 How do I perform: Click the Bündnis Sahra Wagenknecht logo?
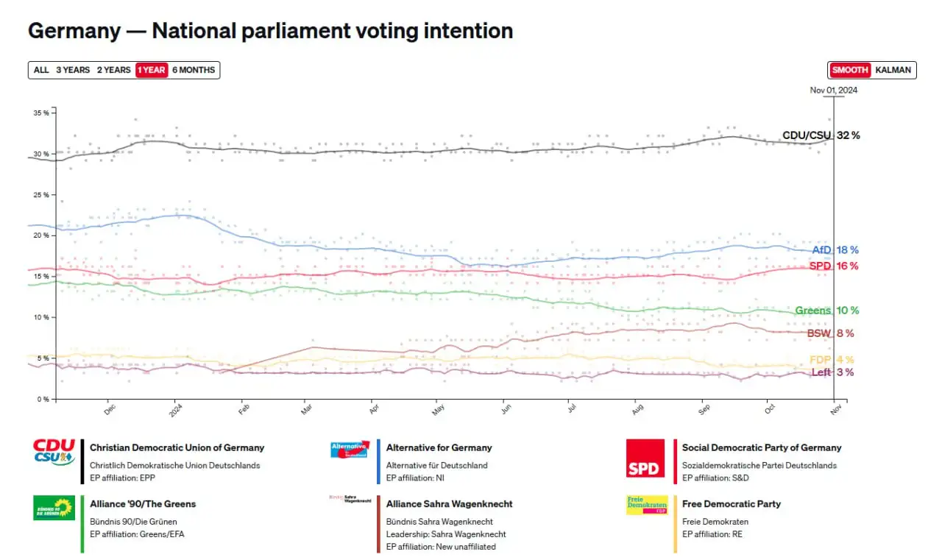(350, 498)
